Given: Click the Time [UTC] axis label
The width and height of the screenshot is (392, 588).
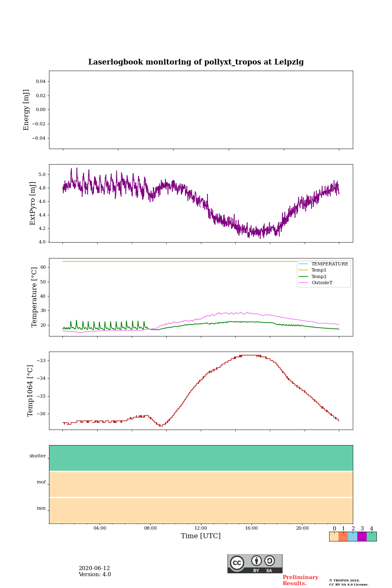Looking at the screenshot, I should click(x=201, y=536).
